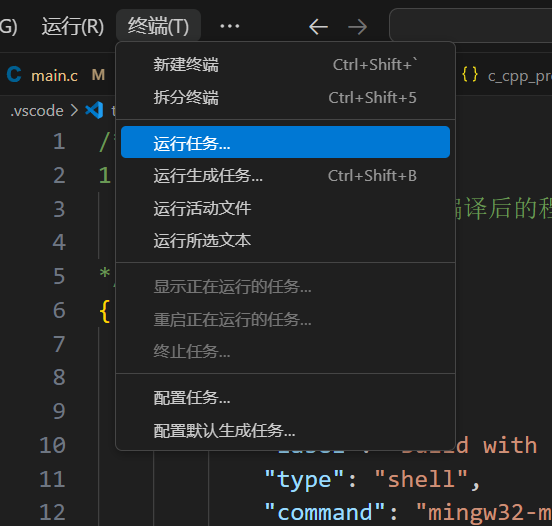Click 运行所选文本 option
The image size is (552, 526).
285,240
